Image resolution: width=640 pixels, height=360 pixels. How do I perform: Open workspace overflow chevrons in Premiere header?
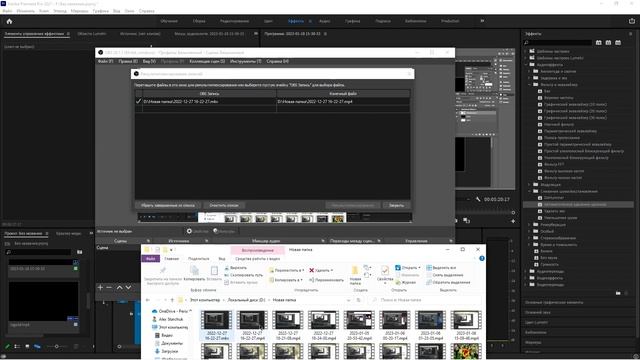coord(482,21)
